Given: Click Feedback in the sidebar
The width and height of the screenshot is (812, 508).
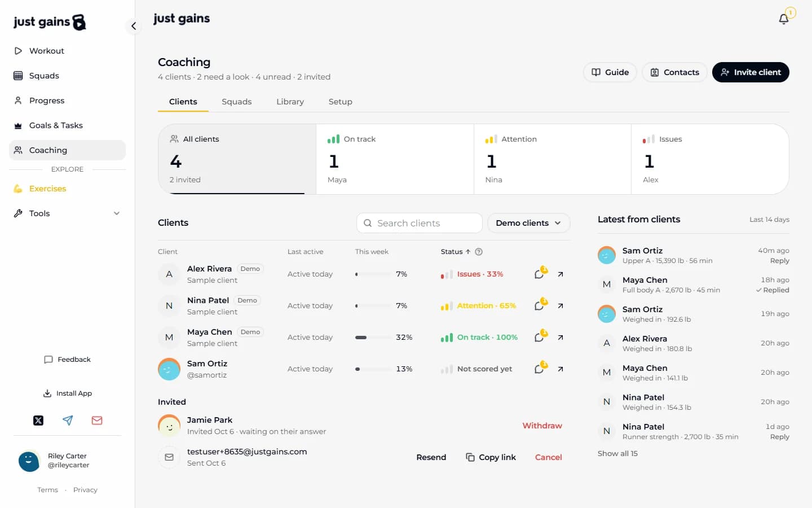Looking at the screenshot, I should click(67, 360).
